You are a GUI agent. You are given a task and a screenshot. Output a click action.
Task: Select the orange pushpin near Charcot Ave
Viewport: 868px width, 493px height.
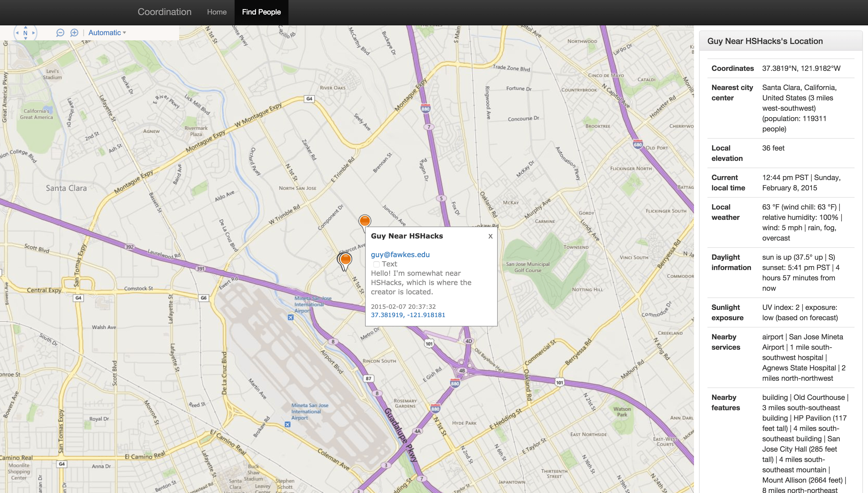[x=345, y=260]
